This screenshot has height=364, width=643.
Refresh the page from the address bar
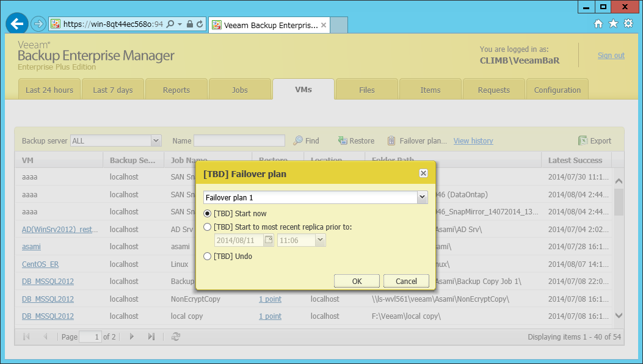click(200, 24)
